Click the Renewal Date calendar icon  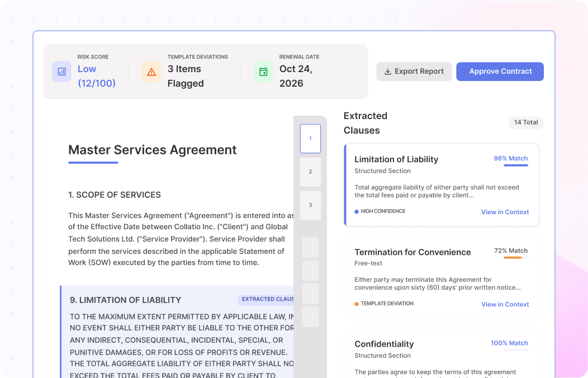coord(263,72)
